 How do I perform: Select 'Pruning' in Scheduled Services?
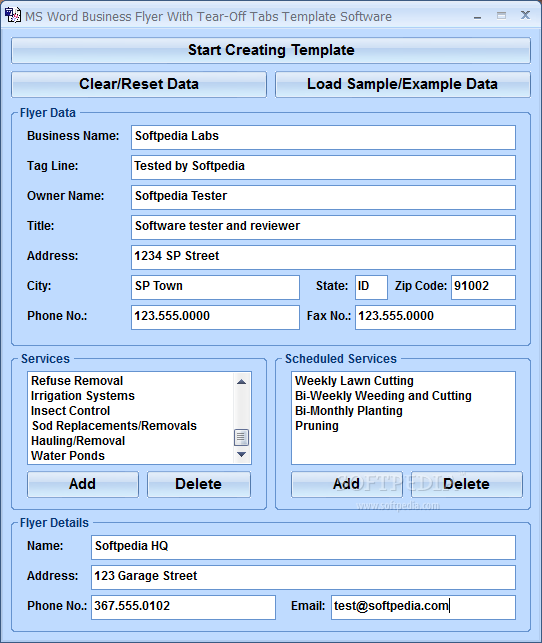pos(317,426)
